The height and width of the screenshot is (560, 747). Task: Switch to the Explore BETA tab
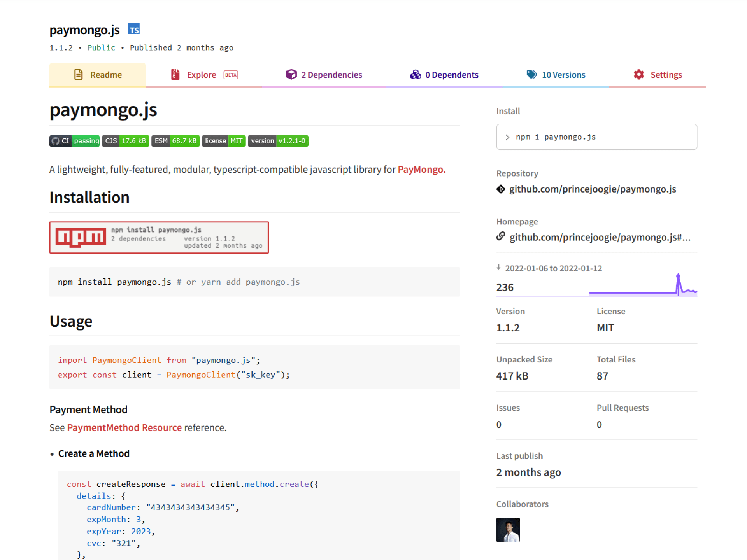[x=204, y=75]
